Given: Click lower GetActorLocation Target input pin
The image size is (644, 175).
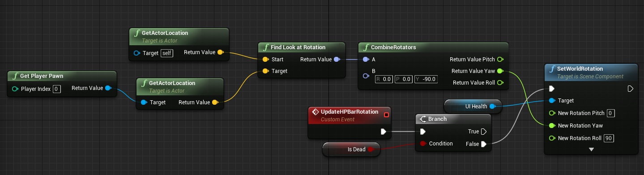Looking at the screenshot, I should tap(144, 102).
